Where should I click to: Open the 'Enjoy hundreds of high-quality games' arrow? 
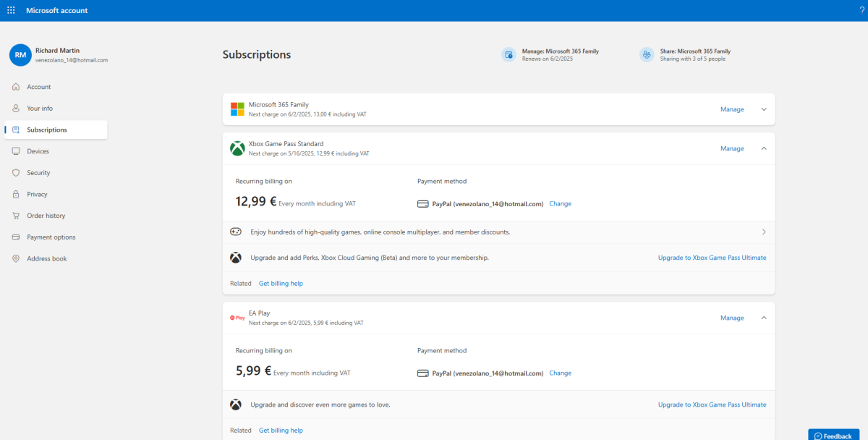pyautogui.click(x=764, y=232)
